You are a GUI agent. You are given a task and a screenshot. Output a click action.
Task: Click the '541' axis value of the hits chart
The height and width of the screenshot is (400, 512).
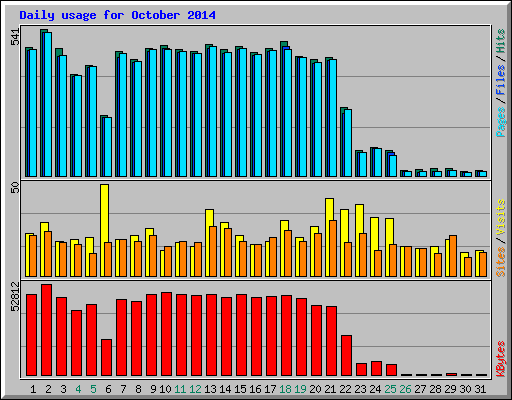(15, 37)
